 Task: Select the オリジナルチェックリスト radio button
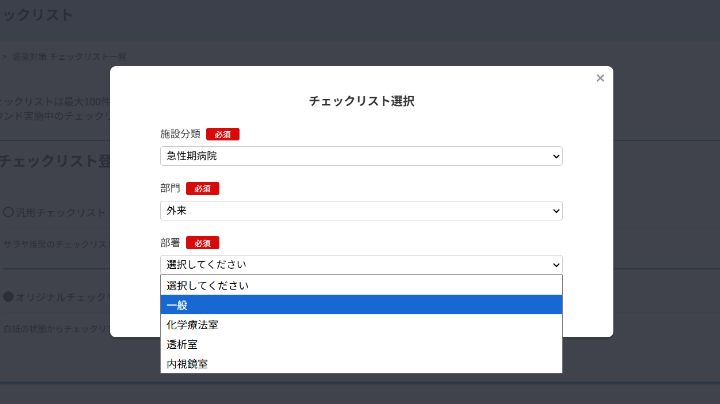(8, 297)
